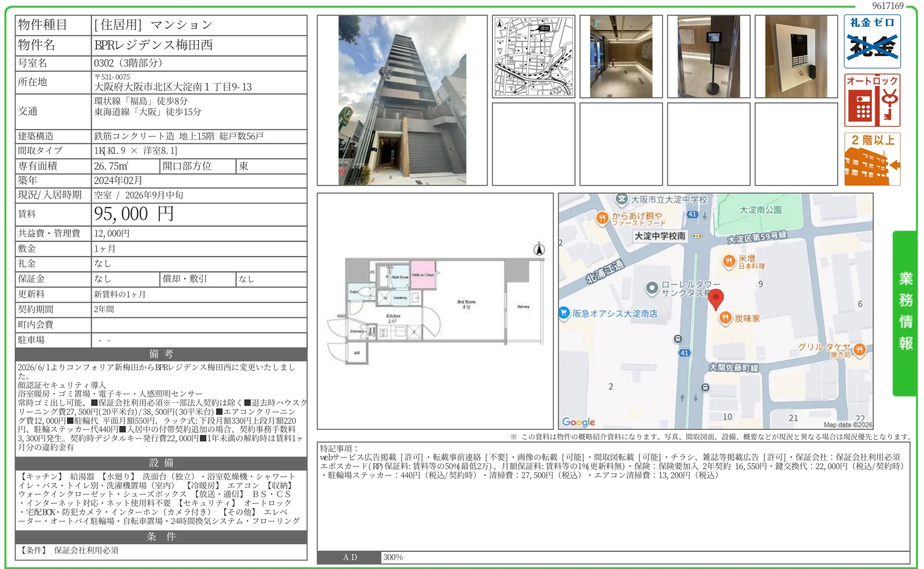Click the 敷金 value 1ヶ月

[x=105, y=248]
